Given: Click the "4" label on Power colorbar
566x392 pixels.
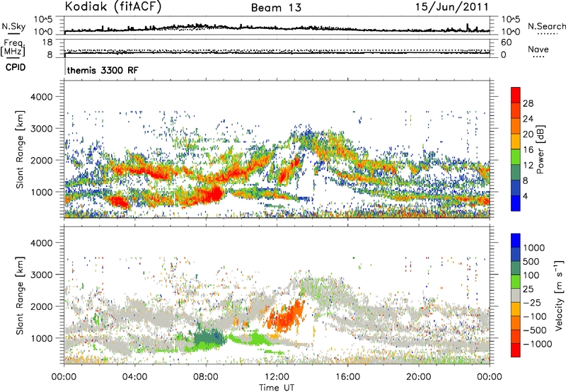Looking at the screenshot, I should coord(525,196).
